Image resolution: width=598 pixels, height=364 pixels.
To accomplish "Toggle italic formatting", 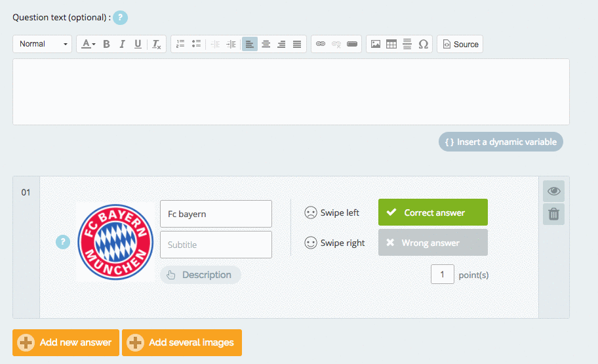I will point(122,44).
